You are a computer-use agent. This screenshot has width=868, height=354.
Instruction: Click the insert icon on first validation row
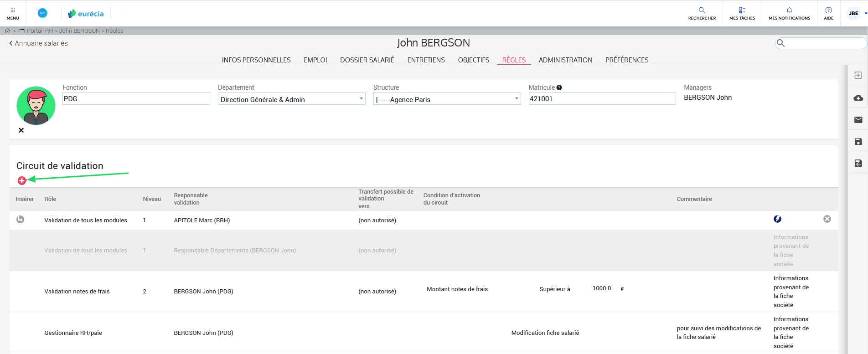20,220
